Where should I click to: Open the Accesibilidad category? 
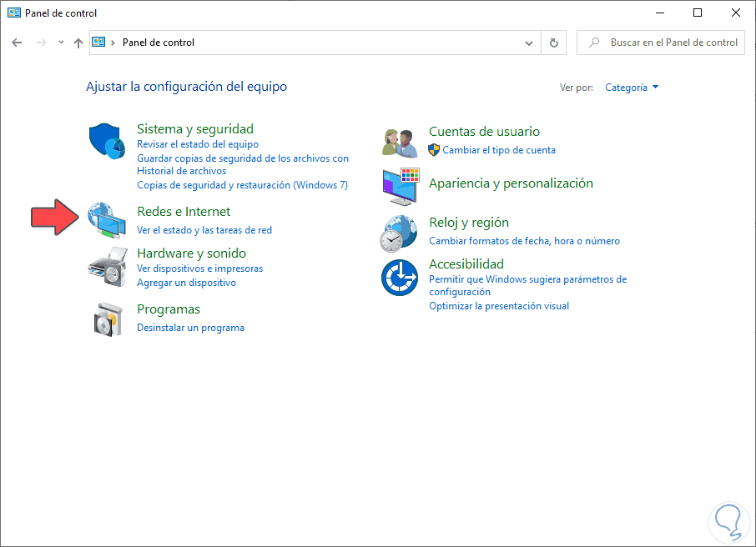[466, 264]
